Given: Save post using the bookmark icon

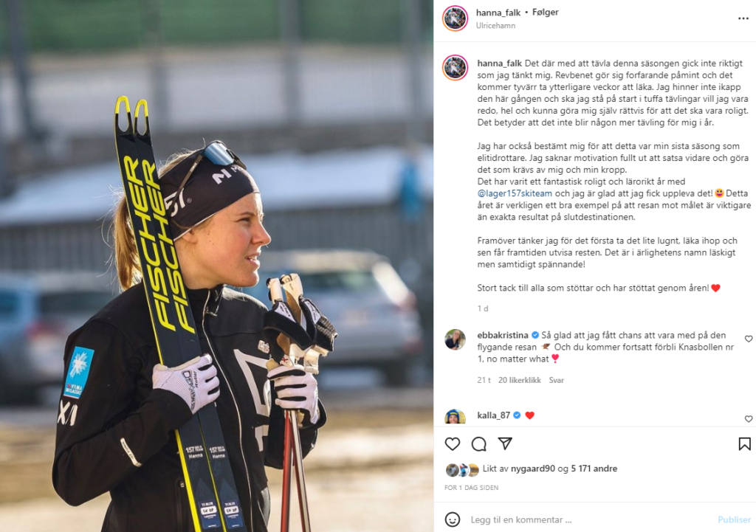Looking at the screenshot, I should tap(744, 443).
